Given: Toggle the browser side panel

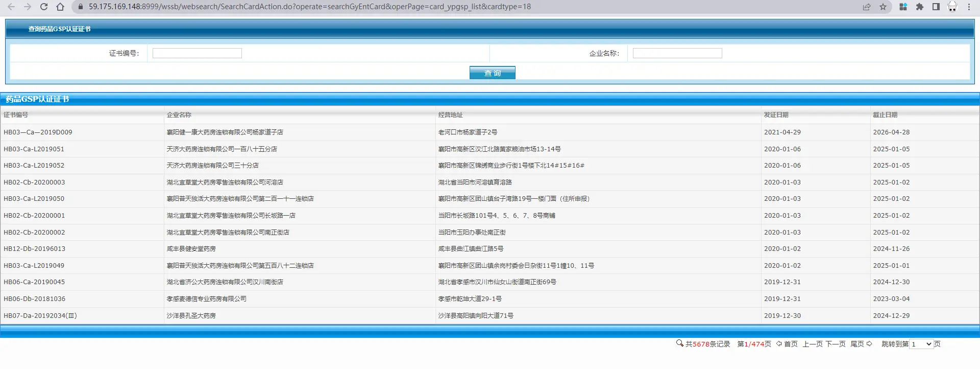Looking at the screenshot, I should (936, 7).
